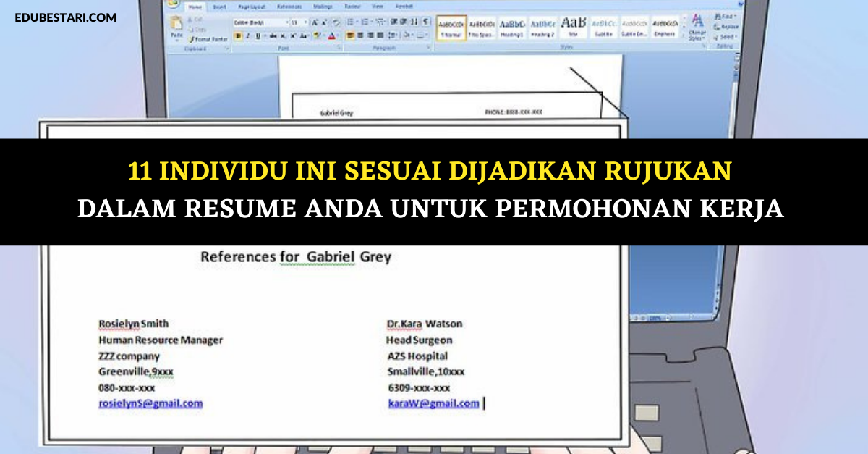Screen dimensions: 868x454
Task: Open Font dialog launcher
Action: tap(339, 48)
